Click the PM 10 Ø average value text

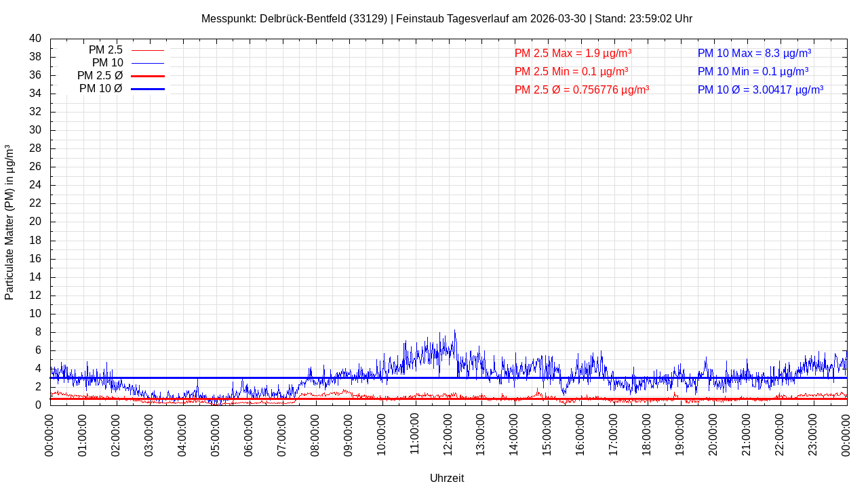tap(760, 89)
